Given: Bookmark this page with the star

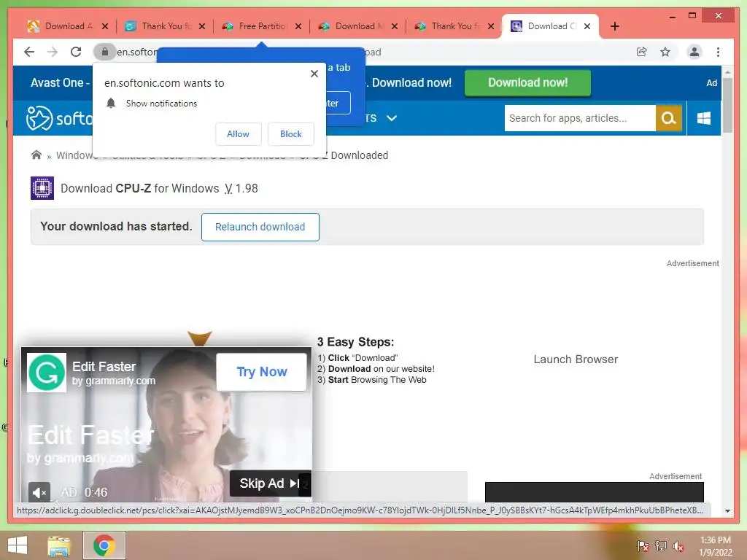Looking at the screenshot, I should coord(665,52).
